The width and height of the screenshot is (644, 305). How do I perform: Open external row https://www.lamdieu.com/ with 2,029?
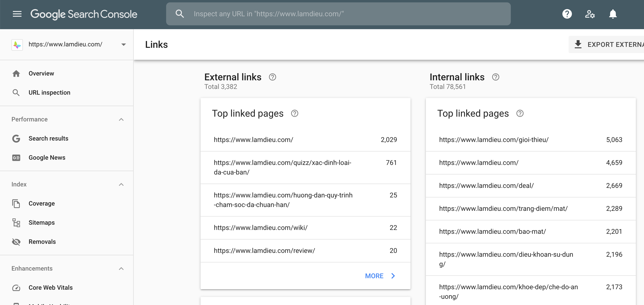pos(306,140)
